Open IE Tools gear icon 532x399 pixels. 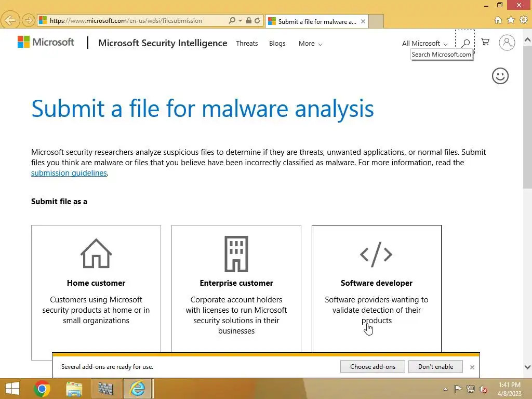(524, 20)
